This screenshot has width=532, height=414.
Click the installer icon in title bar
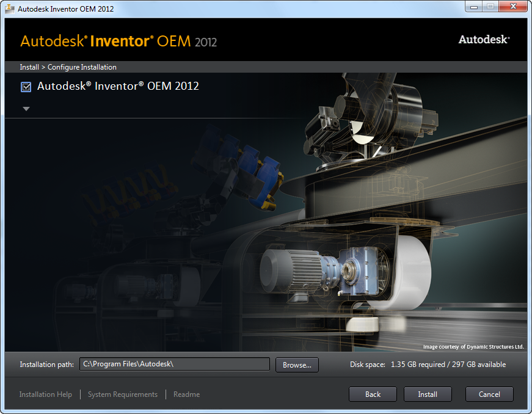[10, 9]
